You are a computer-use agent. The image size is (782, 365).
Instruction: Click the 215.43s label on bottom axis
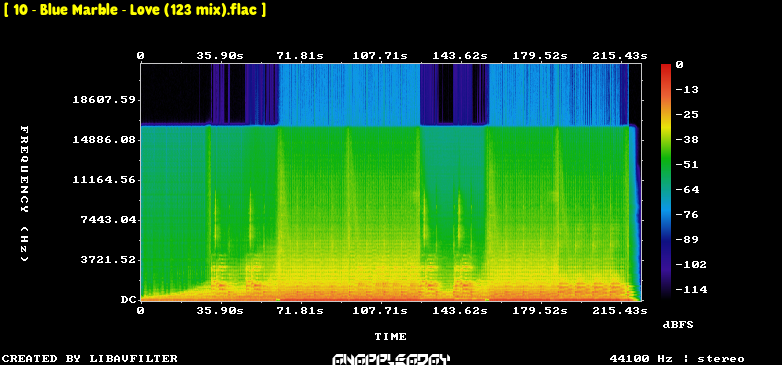tap(620, 311)
